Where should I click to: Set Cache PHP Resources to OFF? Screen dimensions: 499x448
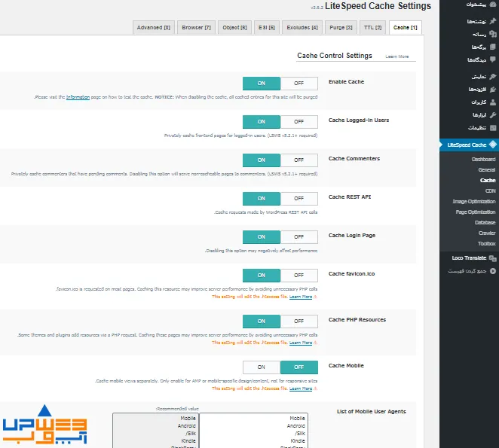click(x=298, y=322)
